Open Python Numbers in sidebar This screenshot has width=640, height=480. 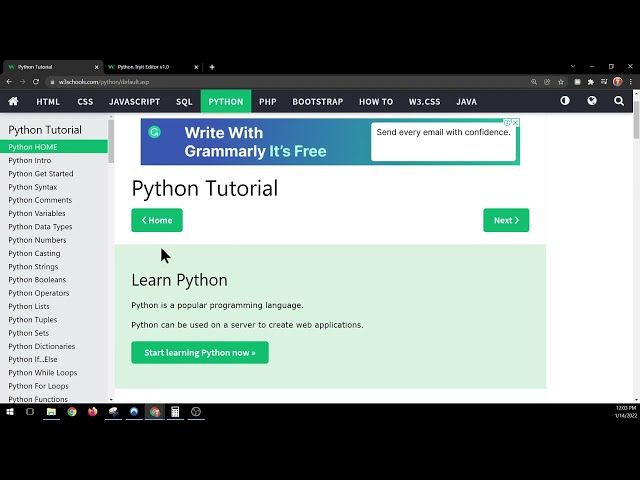37,240
